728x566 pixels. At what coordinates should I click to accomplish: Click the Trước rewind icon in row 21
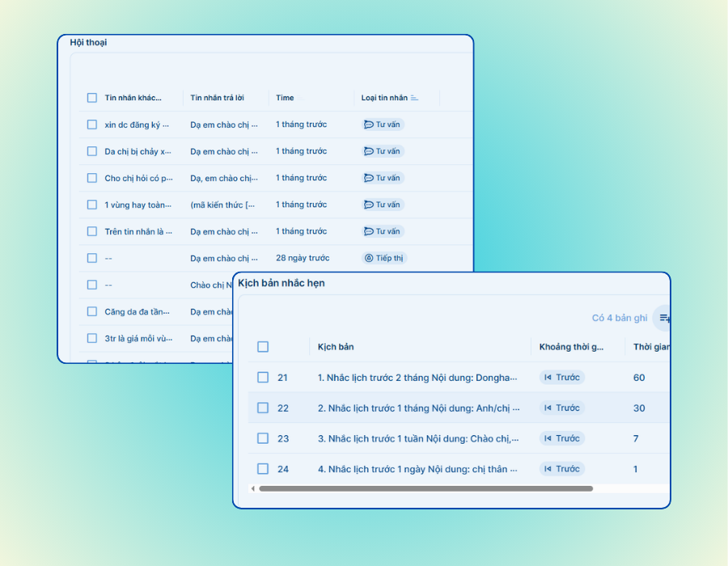(x=548, y=378)
